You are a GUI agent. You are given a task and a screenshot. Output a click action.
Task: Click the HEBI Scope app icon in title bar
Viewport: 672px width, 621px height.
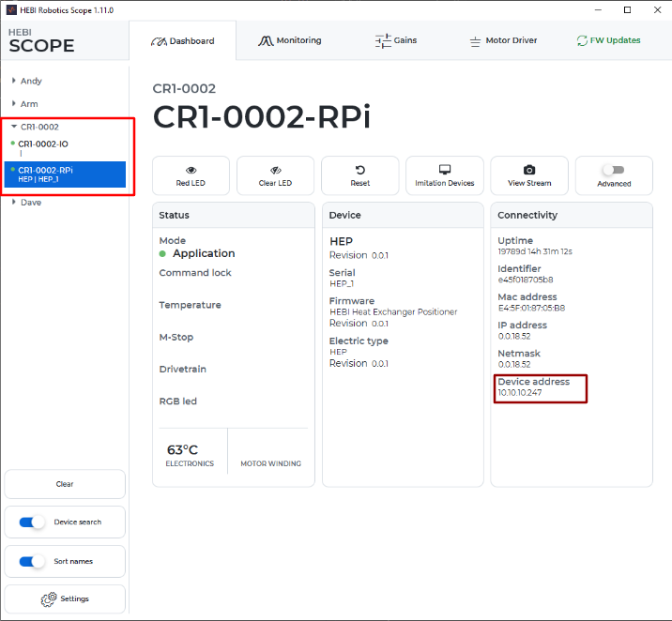point(11,10)
